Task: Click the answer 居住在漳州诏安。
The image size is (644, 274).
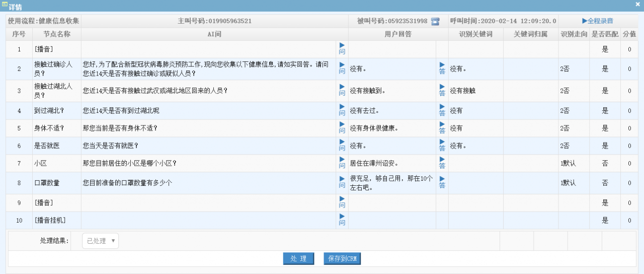Action: pyautogui.click(x=374, y=163)
